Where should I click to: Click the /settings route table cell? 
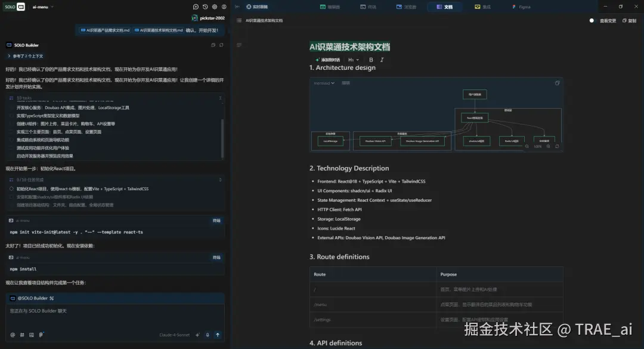(x=373, y=320)
